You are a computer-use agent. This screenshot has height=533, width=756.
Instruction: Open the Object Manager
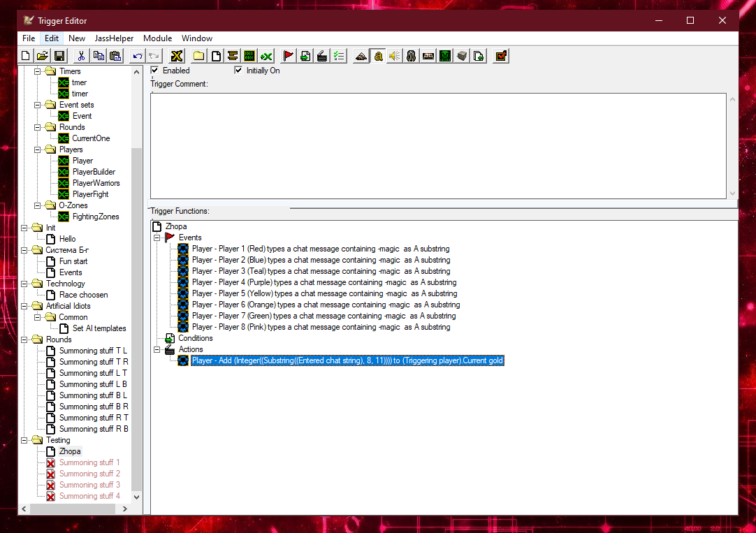click(462, 56)
